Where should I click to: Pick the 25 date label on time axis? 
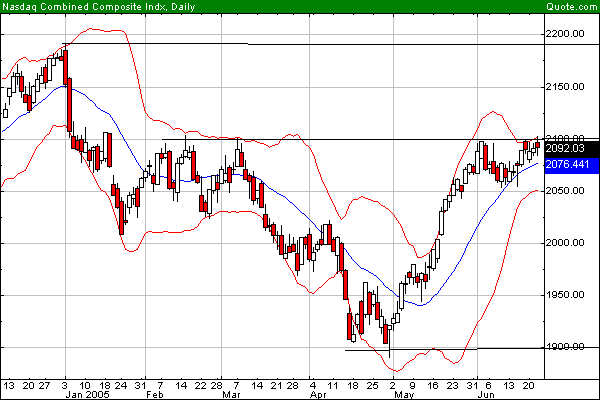tap(373, 385)
